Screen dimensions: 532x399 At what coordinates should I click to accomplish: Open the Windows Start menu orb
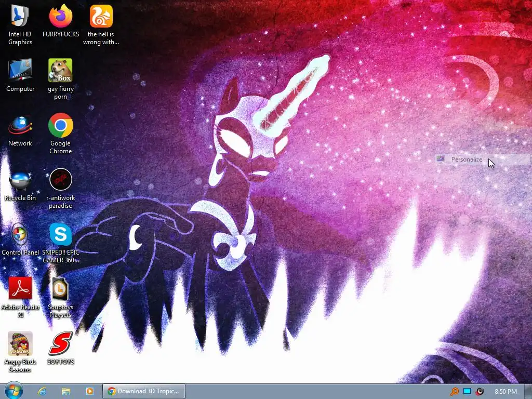click(14, 391)
